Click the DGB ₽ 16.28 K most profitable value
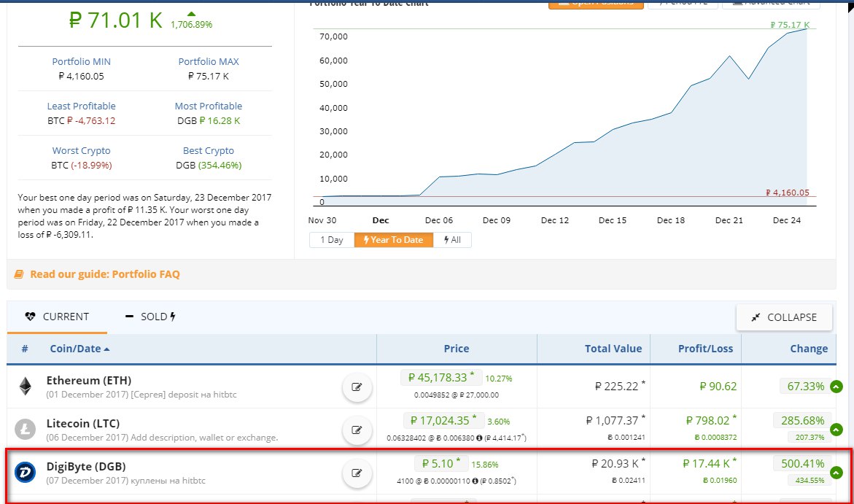Viewport: 854px width, 504px height. 209,120
